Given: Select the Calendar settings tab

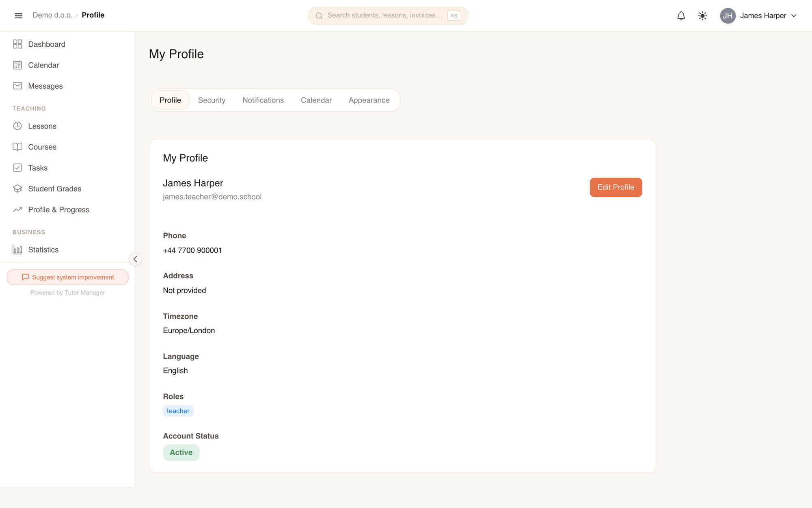Looking at the screenshot, I should point(316,100).
